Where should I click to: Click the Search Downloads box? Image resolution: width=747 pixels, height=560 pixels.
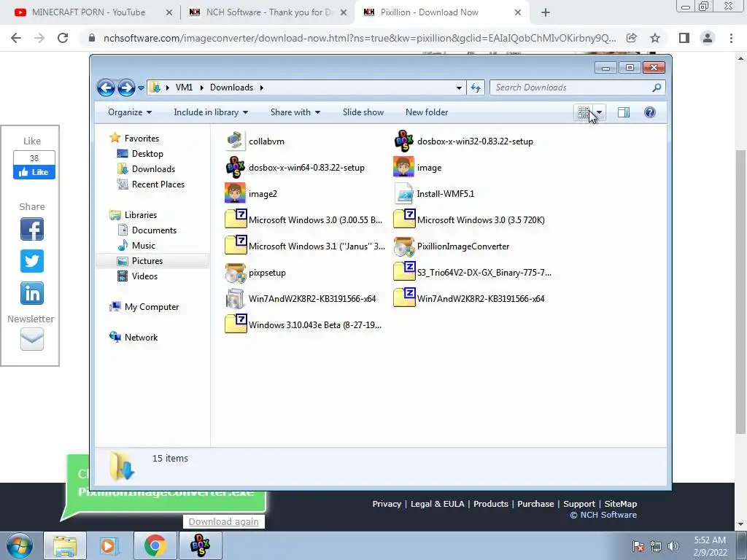coord(577,87)
